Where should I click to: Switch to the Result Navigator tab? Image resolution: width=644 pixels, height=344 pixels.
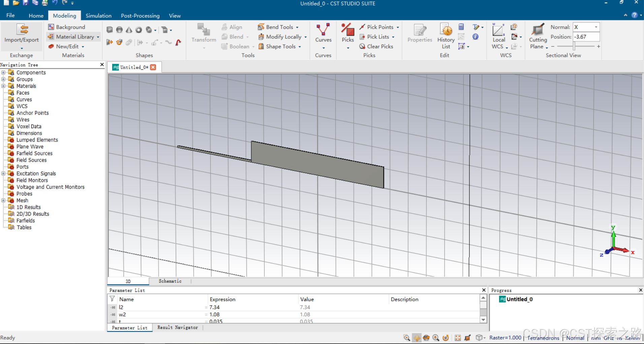178,328
